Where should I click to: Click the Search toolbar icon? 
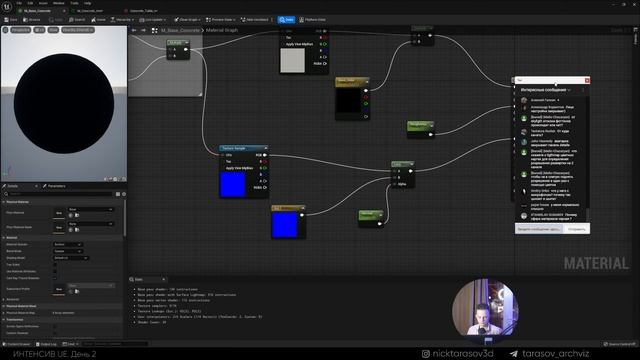click(77, 20)
